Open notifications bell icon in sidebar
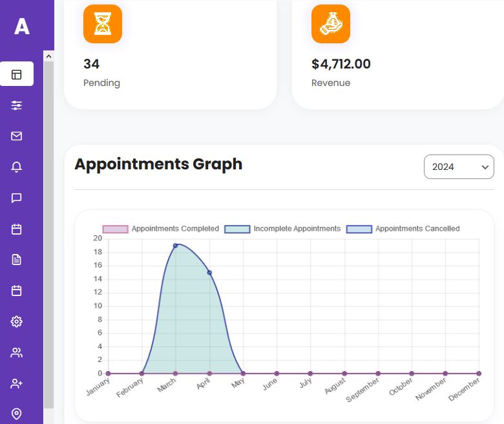This screenshot has height=424, width=504. pyautogui.click(x=16, y=167)
